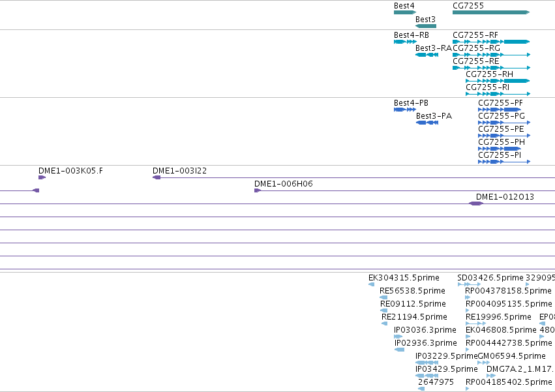Select the GM06594.5prime EST
Image resolution: width=555 pixels, height=392 pixels.
tap(484, 363)
